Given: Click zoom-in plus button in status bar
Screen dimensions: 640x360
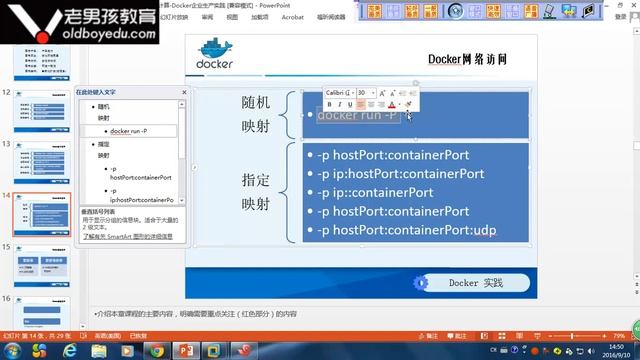Looking at the screenshot, I should point(604,336).
